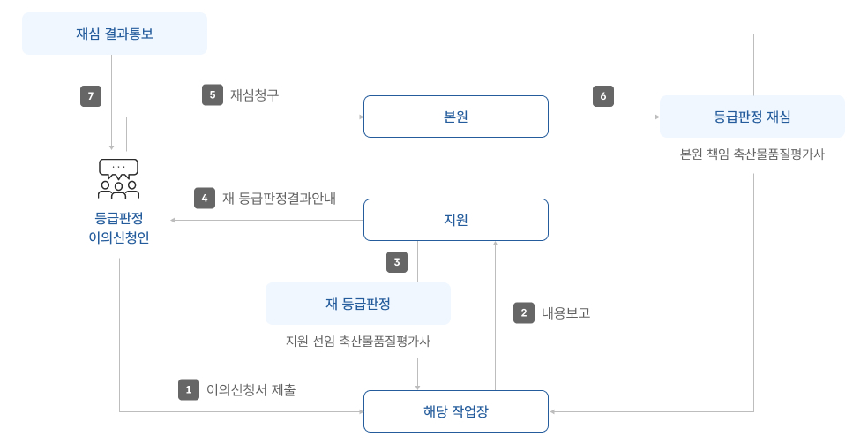
Task: Click the 내용보고 label
Action: (565, 312)
